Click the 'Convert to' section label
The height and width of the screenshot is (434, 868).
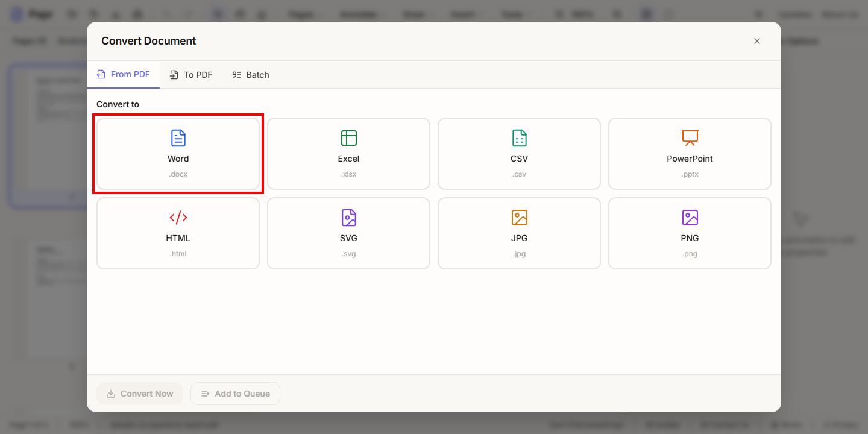[118, 104]
